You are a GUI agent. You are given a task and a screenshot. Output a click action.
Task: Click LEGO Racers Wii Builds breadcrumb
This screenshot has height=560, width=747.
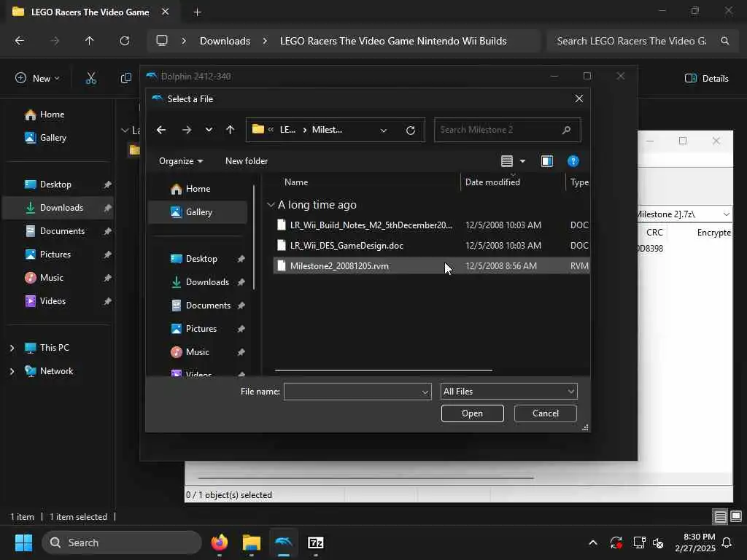point(393,41)
